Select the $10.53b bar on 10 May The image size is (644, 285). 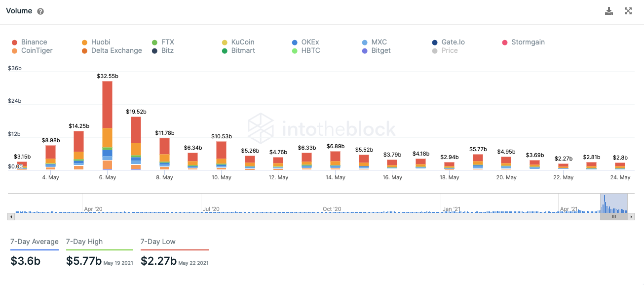coord(221,156)
